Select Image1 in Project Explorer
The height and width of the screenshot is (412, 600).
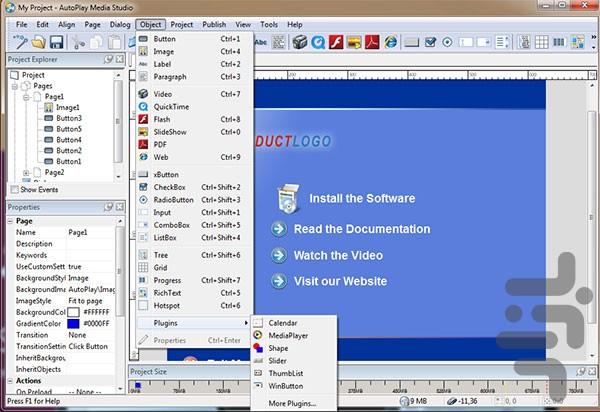67,107
